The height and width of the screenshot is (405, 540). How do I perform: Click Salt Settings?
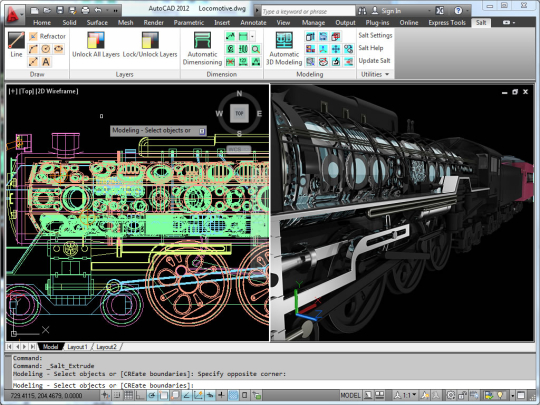375,35
